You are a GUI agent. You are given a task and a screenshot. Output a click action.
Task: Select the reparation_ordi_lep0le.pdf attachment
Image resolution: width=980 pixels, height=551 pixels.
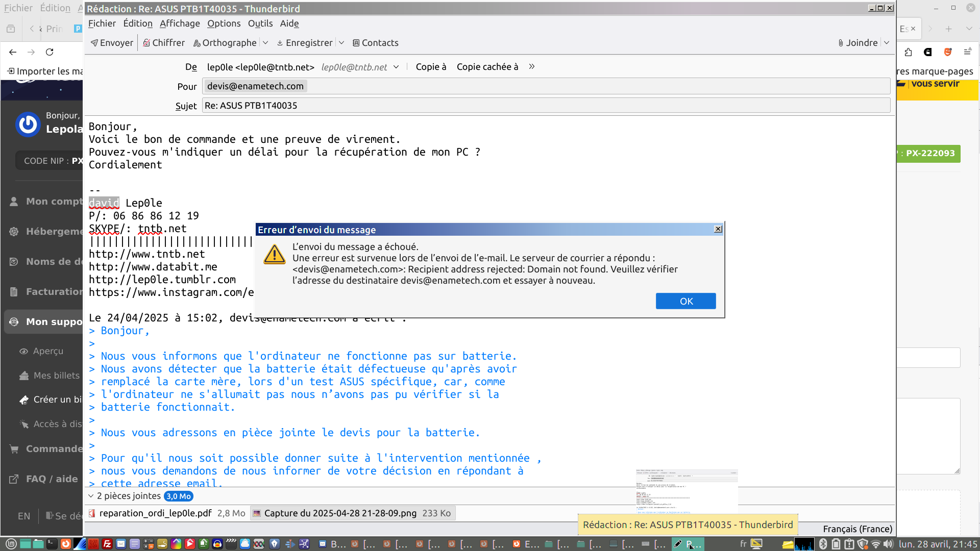155,513
